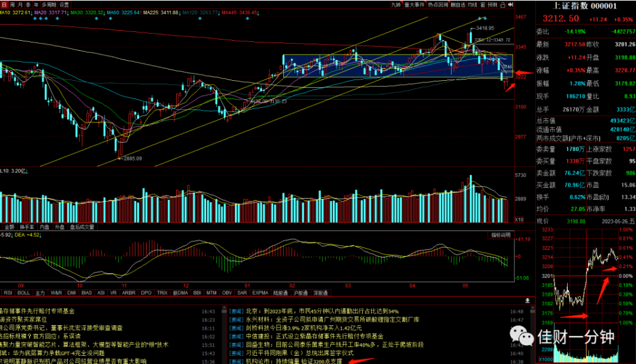Click the MA60: 3225.64 label
Viewport: 636px width, 364px height.
click(x=123, y=13)
